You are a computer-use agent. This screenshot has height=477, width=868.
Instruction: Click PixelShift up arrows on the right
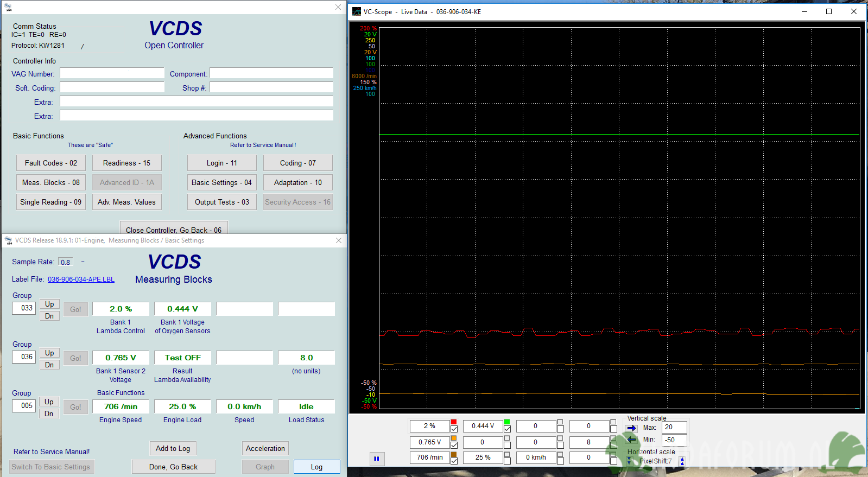click(x=682, y=461)
